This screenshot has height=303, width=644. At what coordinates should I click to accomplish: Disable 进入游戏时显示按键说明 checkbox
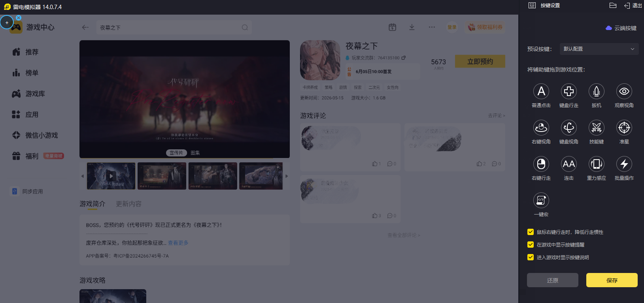coord(531,257)
